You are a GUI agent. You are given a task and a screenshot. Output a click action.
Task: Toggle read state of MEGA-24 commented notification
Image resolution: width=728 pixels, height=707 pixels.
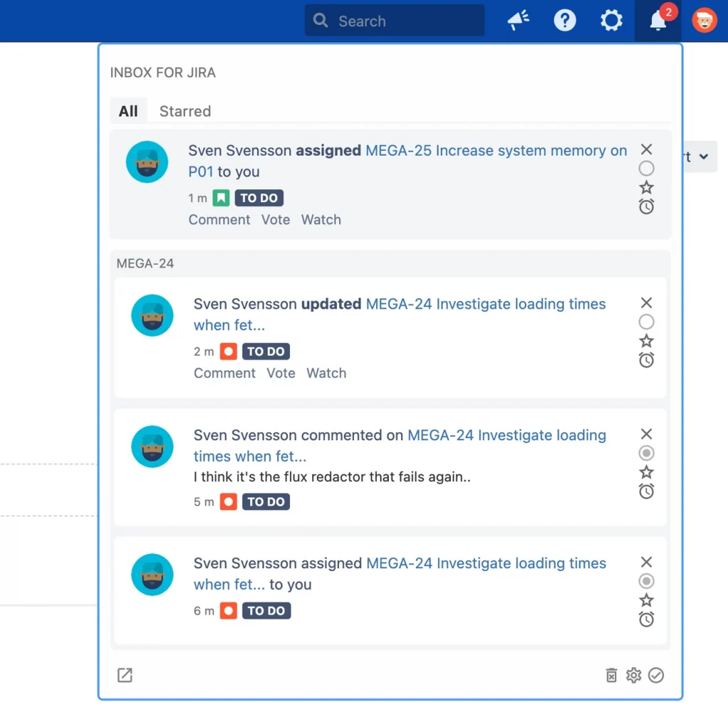tap(646, 453)
